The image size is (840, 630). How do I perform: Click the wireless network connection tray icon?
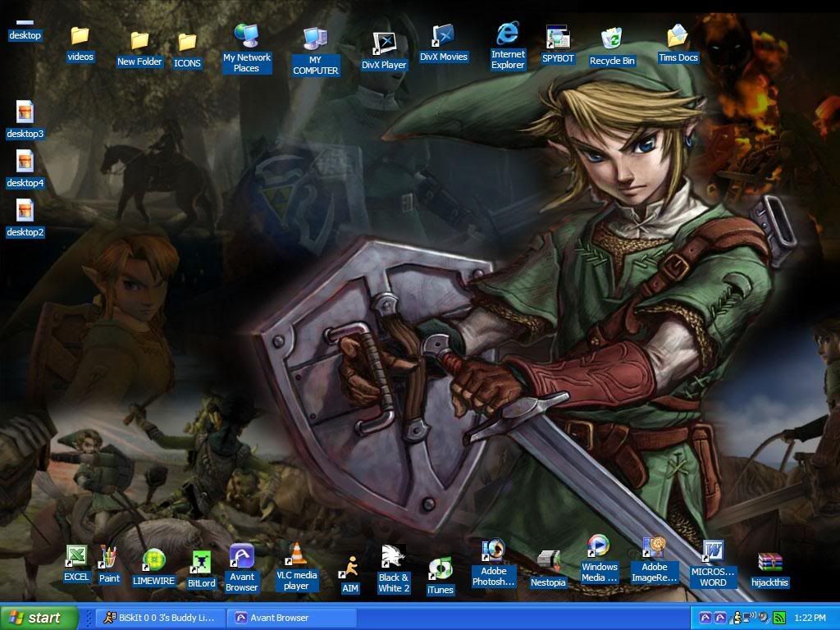pos(748,619)
